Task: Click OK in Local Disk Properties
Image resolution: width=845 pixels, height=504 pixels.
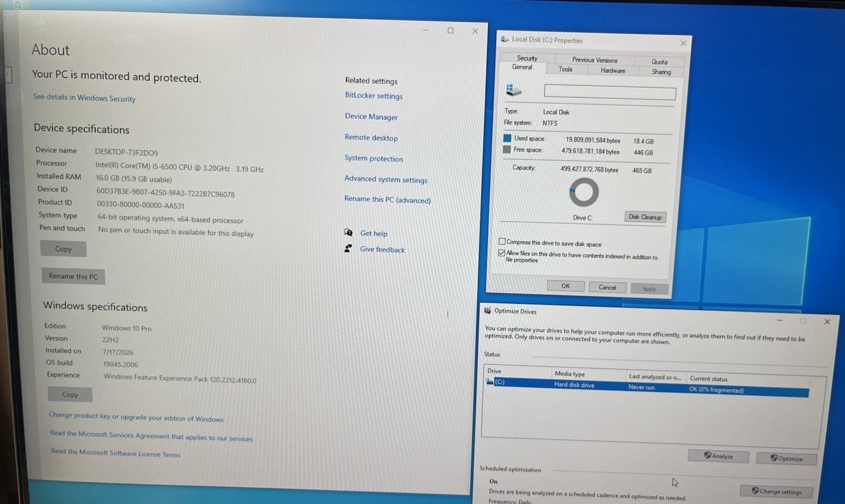Action: click(x=566, y=286)
